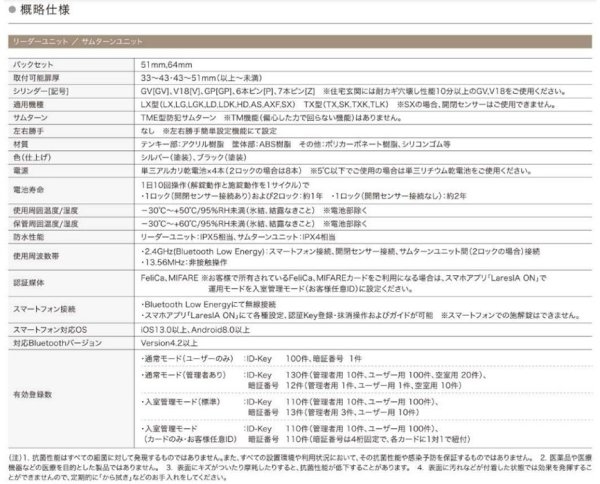Select the 電池寿命 row label
The image size is (600, 484).
(x=26, y=190)
